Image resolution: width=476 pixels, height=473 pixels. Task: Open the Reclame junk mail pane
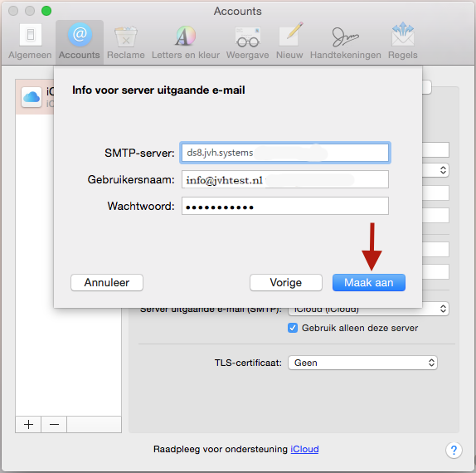click(126, 41)
